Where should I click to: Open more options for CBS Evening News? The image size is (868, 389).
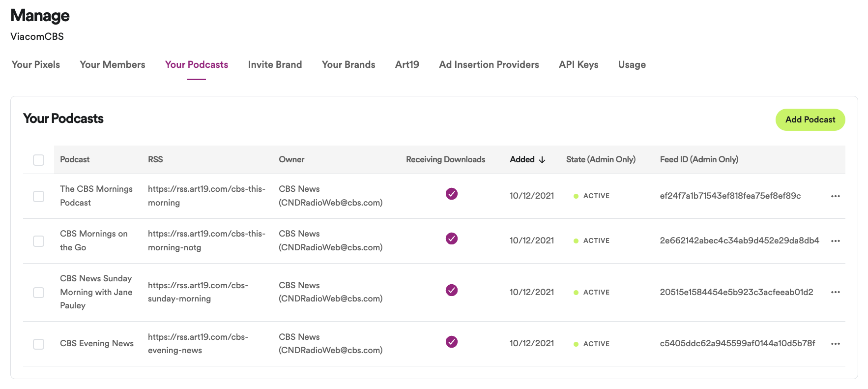point(835,344)
